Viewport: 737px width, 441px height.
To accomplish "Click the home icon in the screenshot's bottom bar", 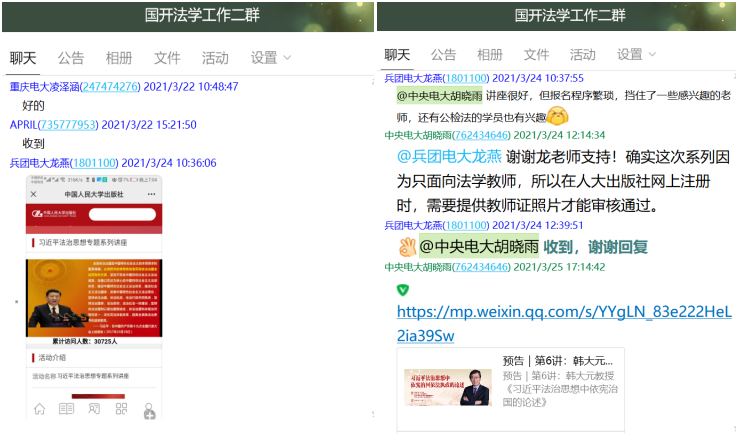I will 40,409.
